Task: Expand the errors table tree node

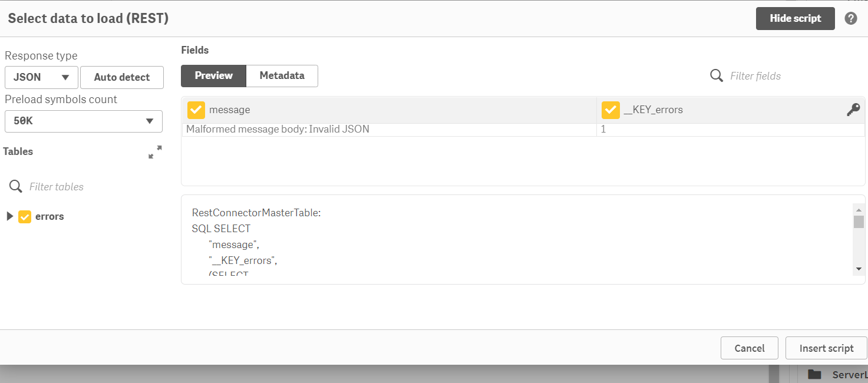Action: tap(9, 216)
